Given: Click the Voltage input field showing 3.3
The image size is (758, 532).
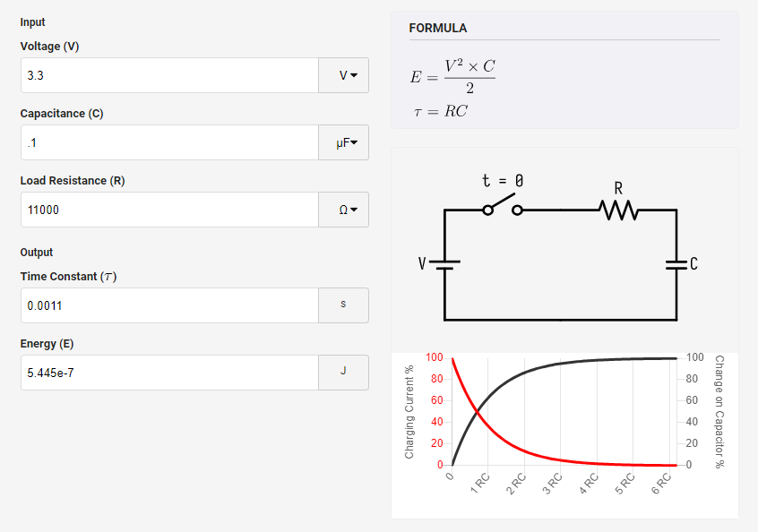Looking at the screenshot, I should point(169,75).
